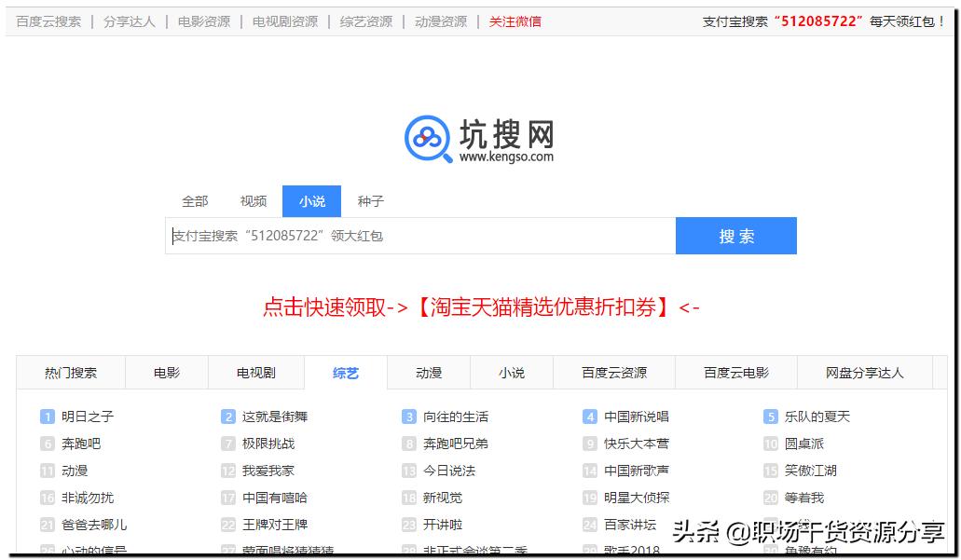Image resolution: width=961 pixels, height=560 pixels.
Task: Click the Kengso magnifier logo icon
Action: pyautogui.click(x=427, y=136)
